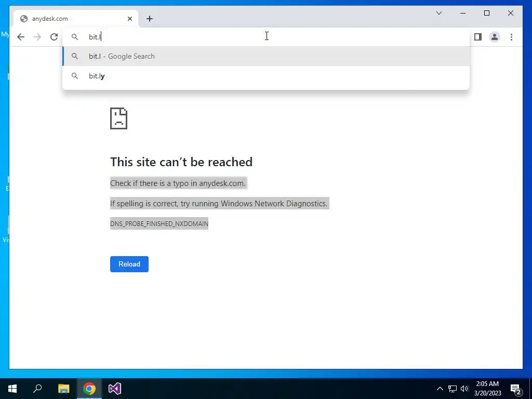Maximize the Chrome window
This screenshot has height=399, width=532.
point(486,13)
